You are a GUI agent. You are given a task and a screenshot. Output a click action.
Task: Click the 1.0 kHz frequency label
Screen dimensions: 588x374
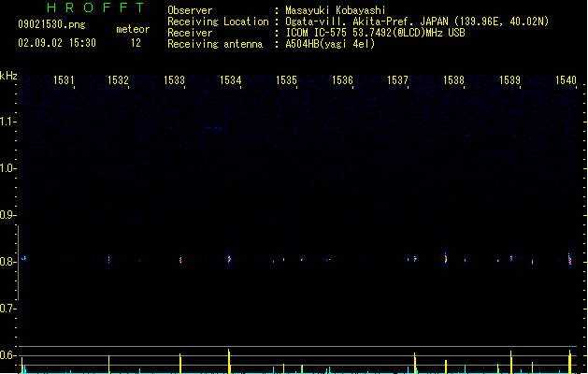(x=7, y=168)
